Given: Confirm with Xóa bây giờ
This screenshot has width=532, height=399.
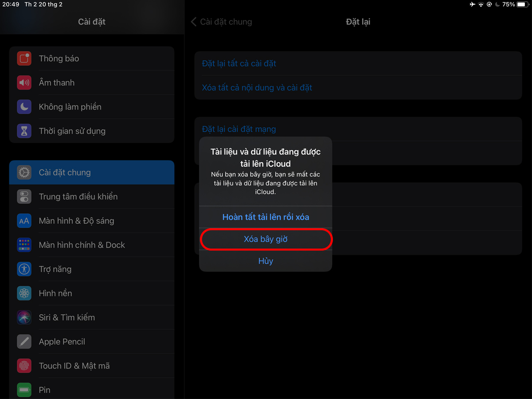Looking at the screenshot, I should (266, 239).
